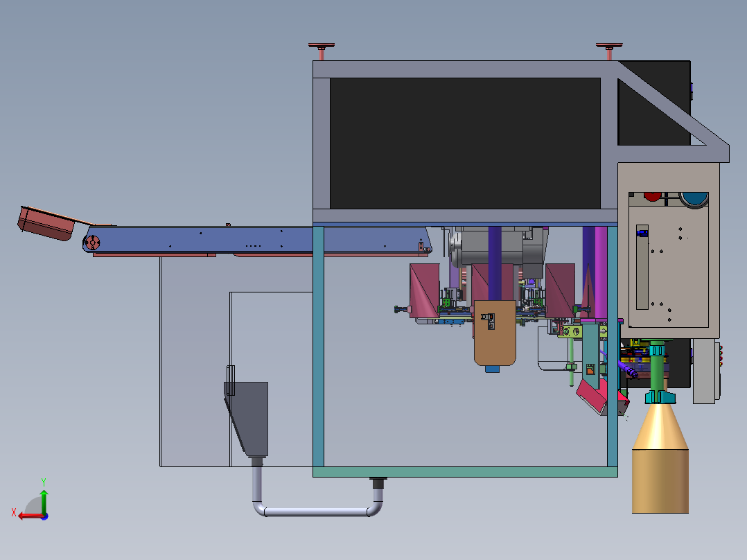Select the conveyor end roller wheel
This screenshot has width=747, height=560.
pos(92,243)
